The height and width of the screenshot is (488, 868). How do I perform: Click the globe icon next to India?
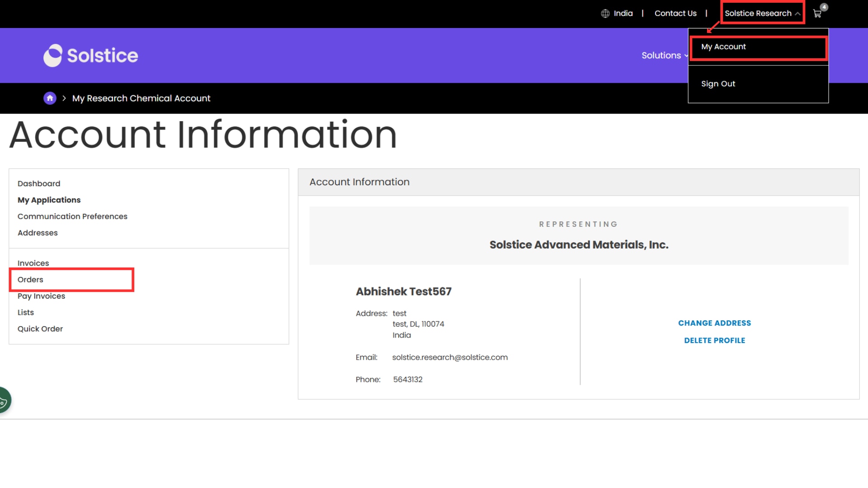605,14
